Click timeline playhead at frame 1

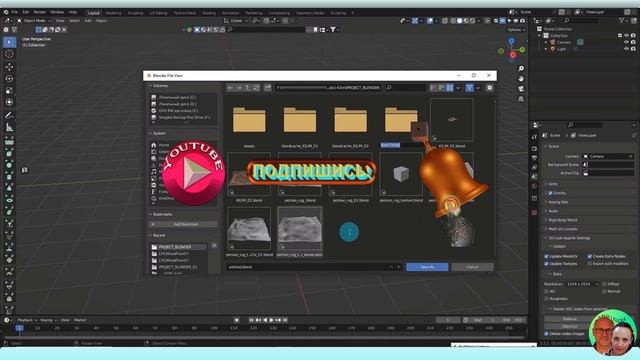tap(19, 328)
